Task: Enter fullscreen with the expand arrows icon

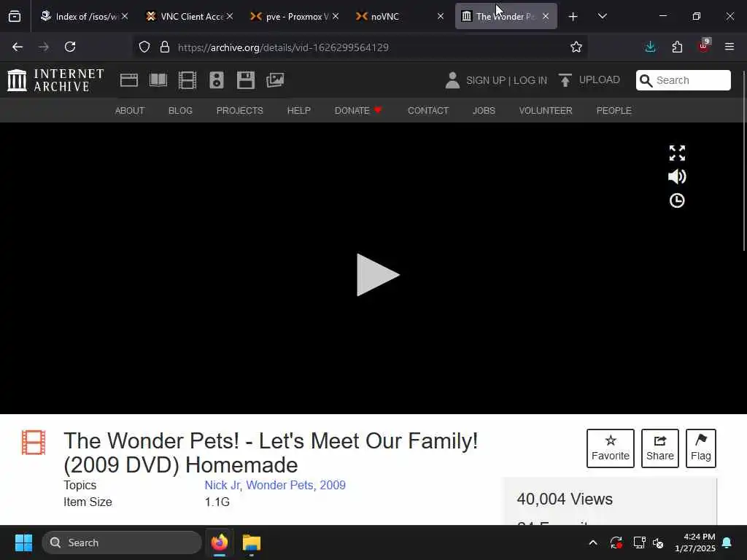Action: 677,153
